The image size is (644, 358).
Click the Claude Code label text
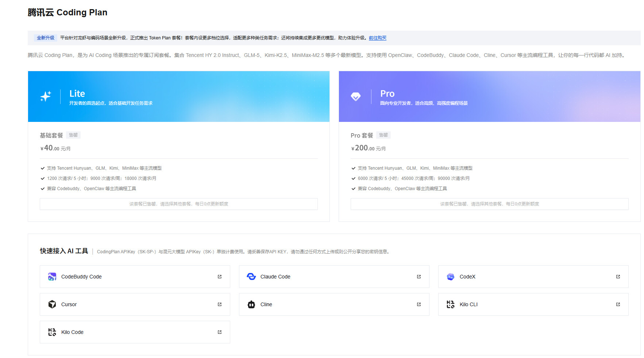coord(275,277)
